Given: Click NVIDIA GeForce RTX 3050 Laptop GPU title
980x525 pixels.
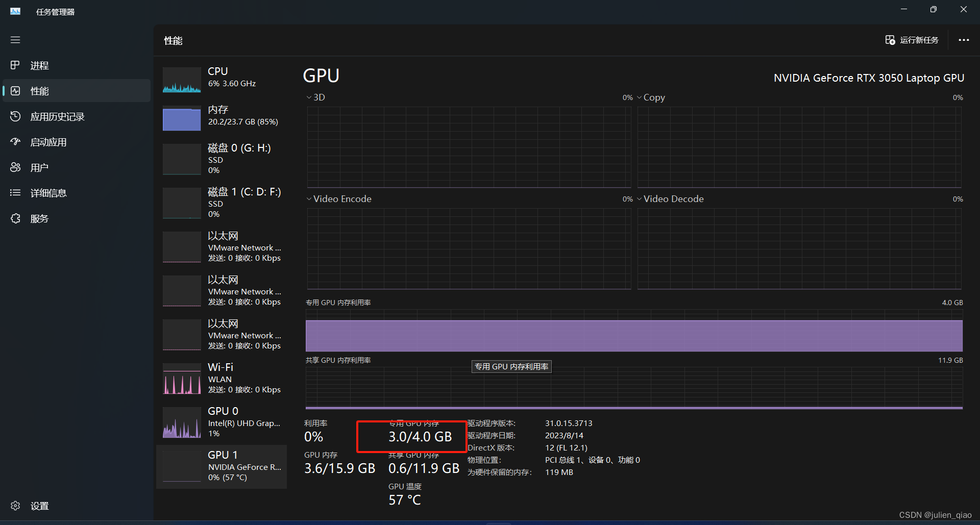Looking at the screenshot, I should click(x=869, y=78).
